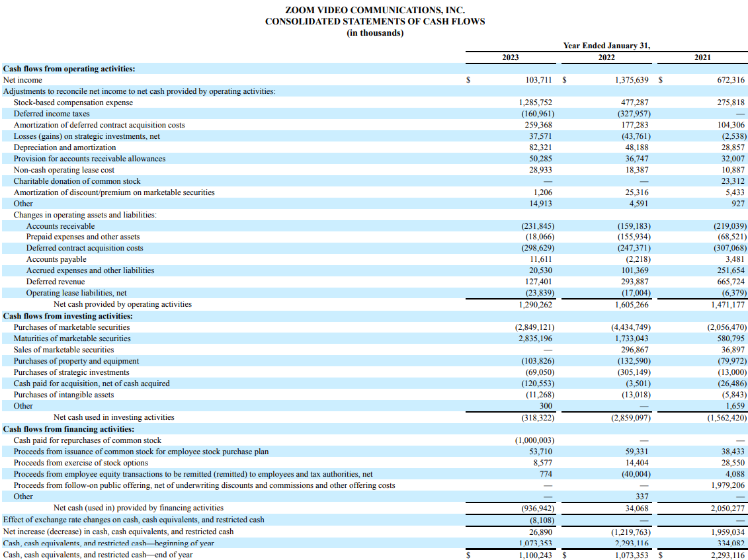Select end of year cash value 1,100,243
This screenshot has height=560, width=748.
point(536,555)
